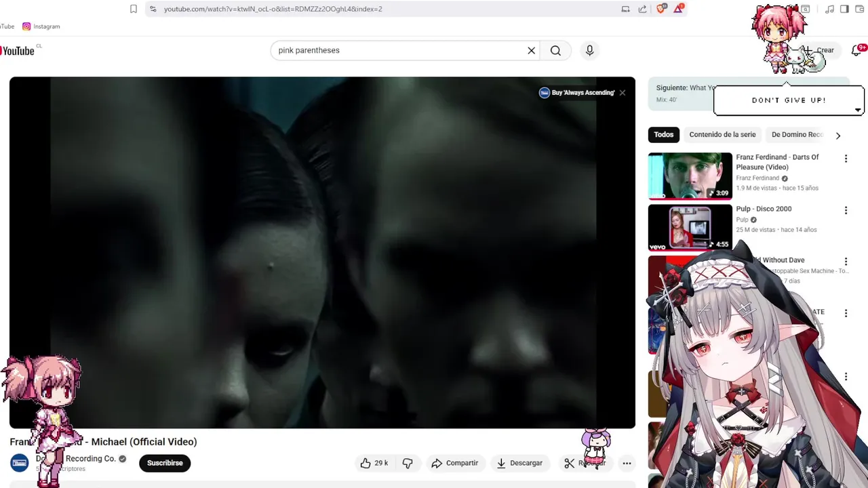Open the browser music note playlist icon
This screenshot has height=488, width=868.
coord(829,9)
